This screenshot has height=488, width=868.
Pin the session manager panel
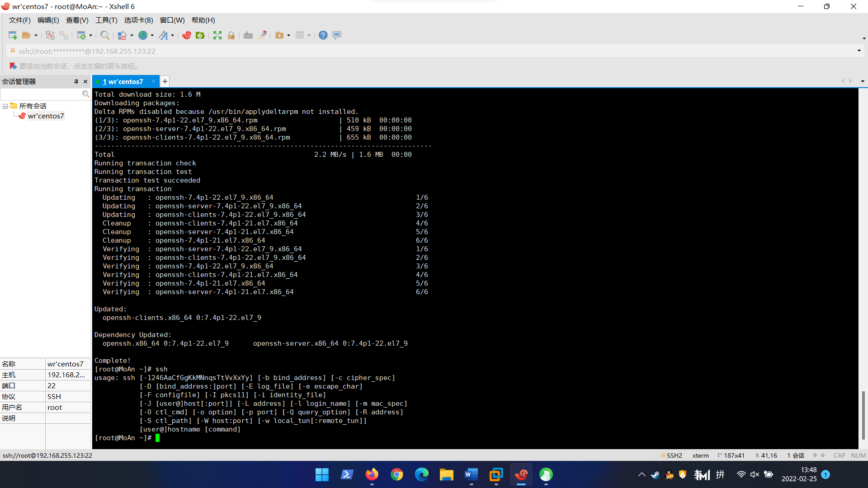coord(76,82)
